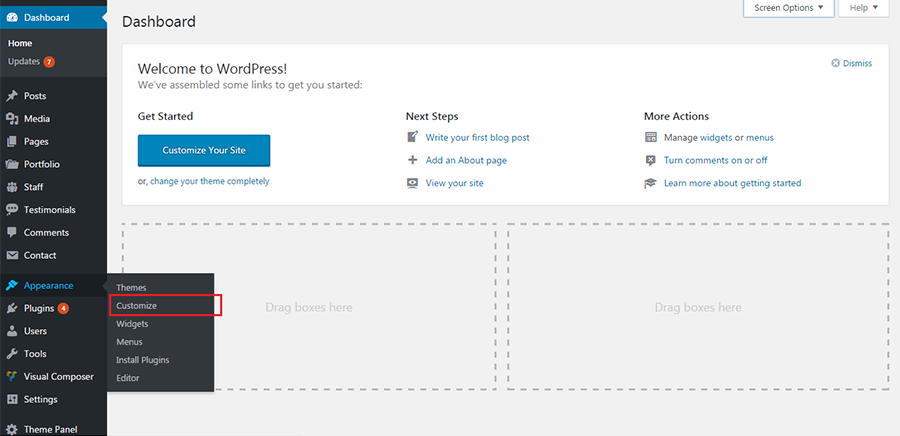The image size is (900, 436).
Task: Click the Pages icon in sidebar
Action: point(12,142)
